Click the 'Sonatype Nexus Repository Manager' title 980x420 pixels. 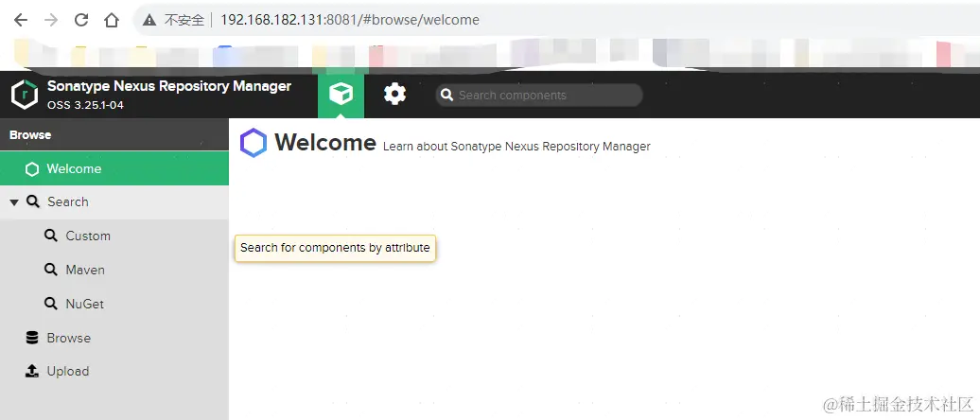[169, 86]
